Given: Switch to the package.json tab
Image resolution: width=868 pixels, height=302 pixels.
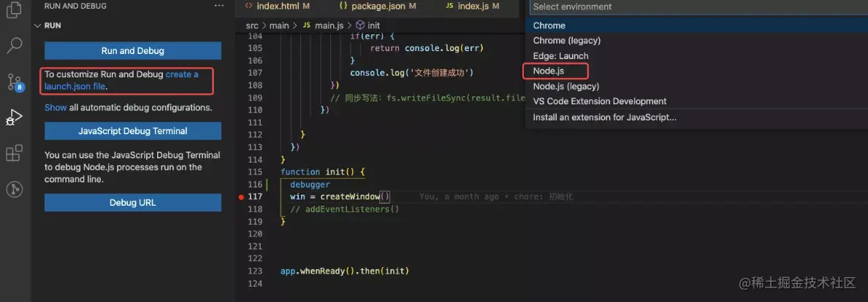Looking at the screenshot, I should pos(379,6).
